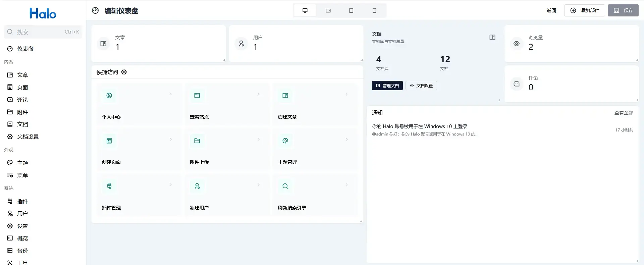Open 仪表盘 in the sidebar
The image size is (644, 265).
pos(43,49)
